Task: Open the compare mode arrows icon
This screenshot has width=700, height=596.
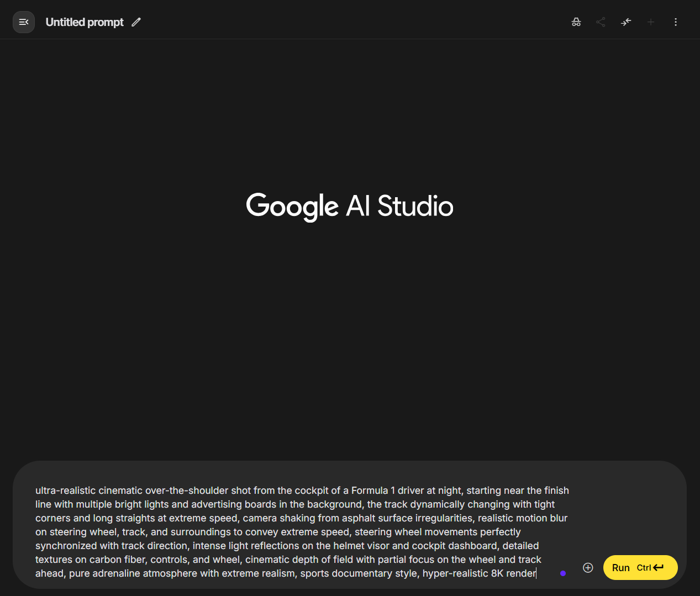Action: [x=626, y=22]
